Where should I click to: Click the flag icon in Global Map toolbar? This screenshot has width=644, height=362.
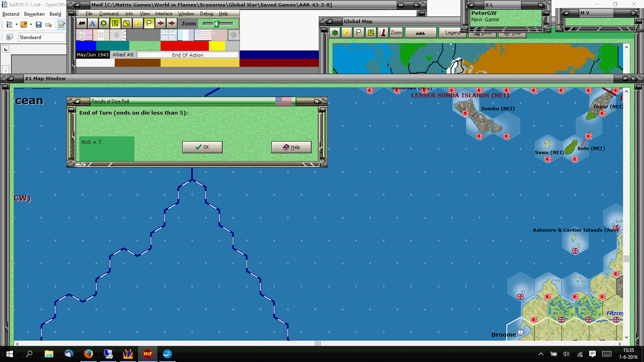359,33
